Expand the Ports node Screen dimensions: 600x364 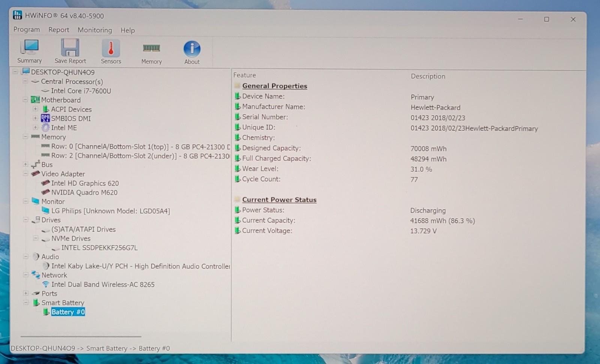click(x=25, y=293)
